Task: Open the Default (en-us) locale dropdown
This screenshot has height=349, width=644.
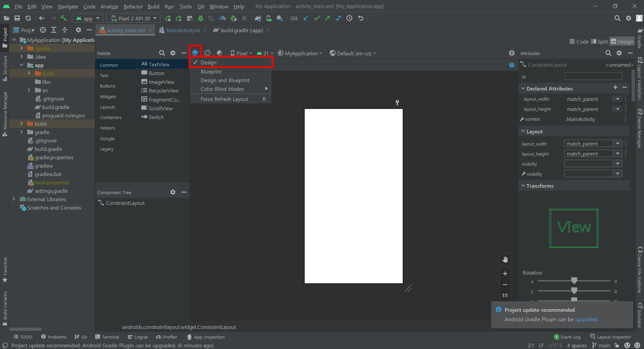Action: [x=353, y=53]
